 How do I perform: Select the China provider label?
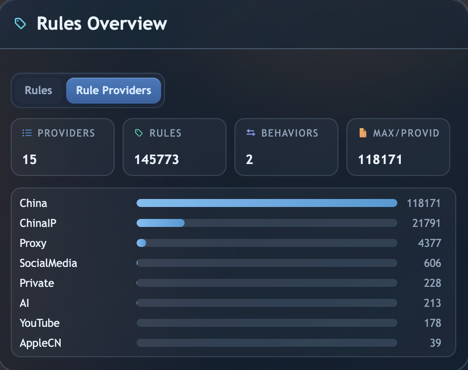pyautogui.click(x=33, y=203)
